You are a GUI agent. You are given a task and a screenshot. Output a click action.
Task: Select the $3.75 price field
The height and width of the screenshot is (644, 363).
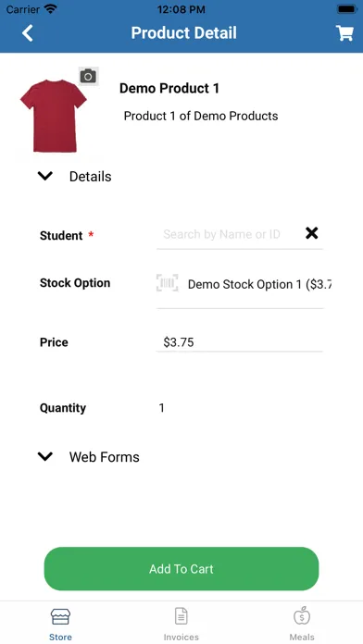pos(240,342)
